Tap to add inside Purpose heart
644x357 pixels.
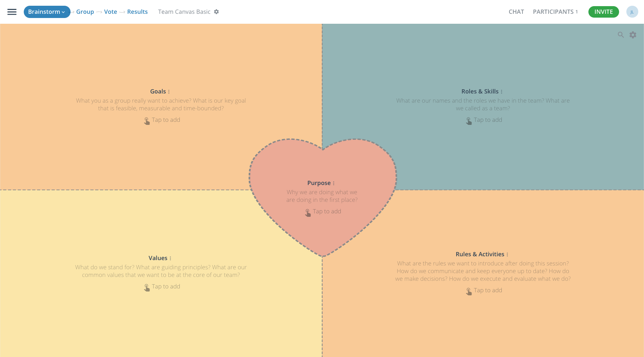point(323,212)
